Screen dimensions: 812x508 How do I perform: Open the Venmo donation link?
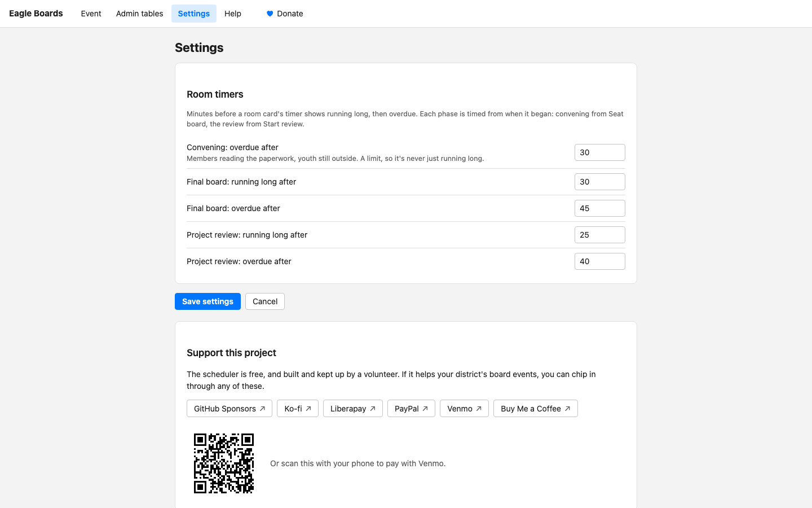click(464, 409)
